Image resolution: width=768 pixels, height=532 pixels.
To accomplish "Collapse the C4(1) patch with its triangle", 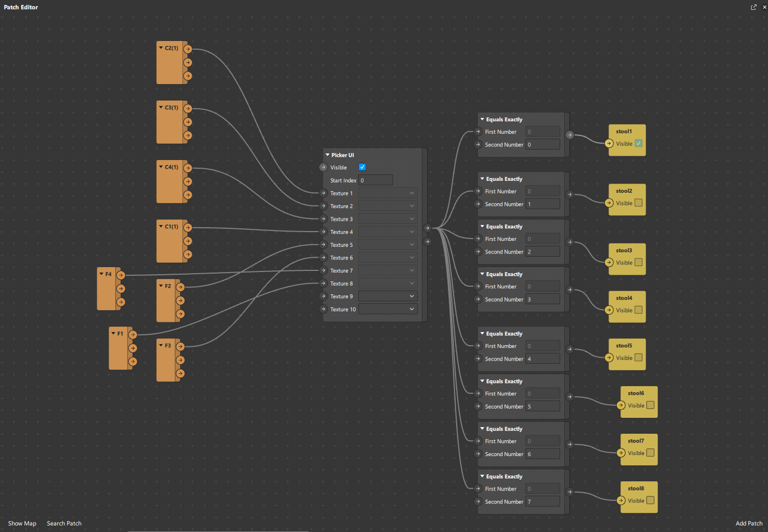I will tap(161, 167).
